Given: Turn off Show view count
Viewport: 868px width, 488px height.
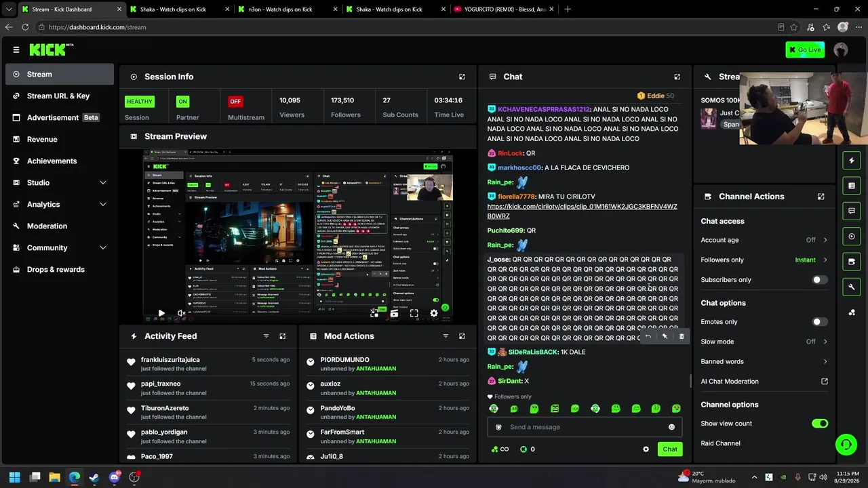Looking at the screenshot, I should pos(820,424).
